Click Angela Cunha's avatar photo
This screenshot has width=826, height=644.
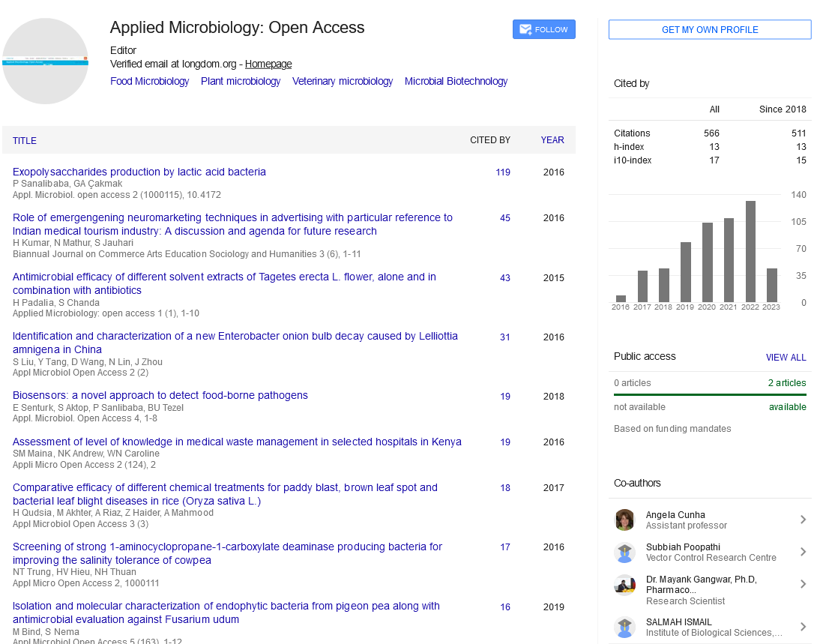point(624,520)
